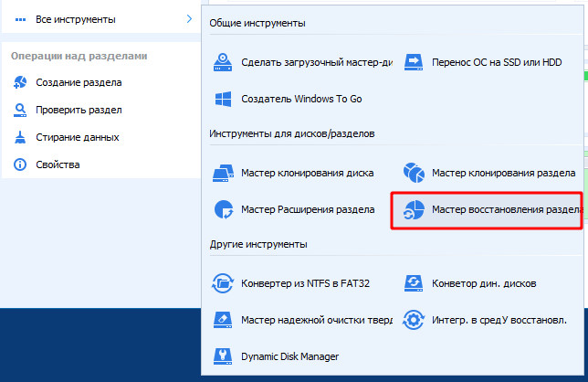Viewport: 588px width, 382px height.
Task: Click the dynamic disk converter icon
Action: [414, 282]
